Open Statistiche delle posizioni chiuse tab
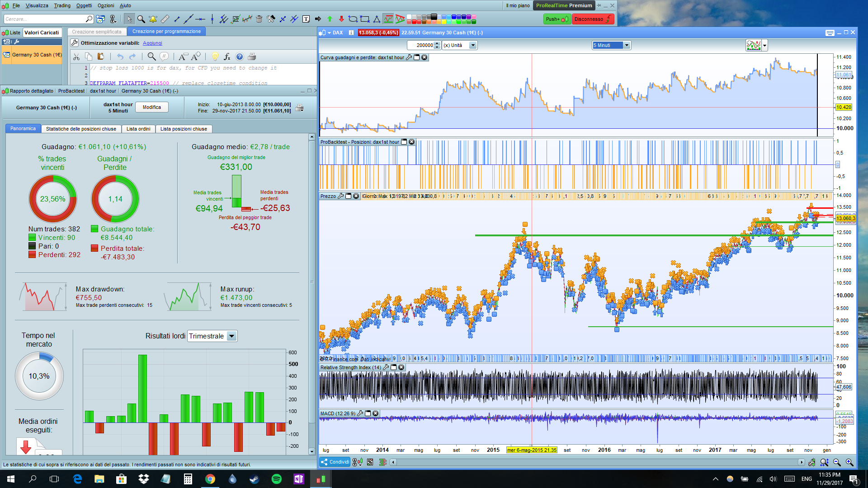The height and width of the screenshot is (488, 868). 81,129
